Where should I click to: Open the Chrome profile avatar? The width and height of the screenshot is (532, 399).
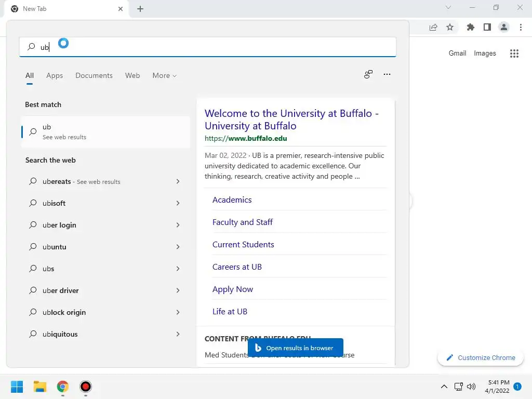coord(503,28)
